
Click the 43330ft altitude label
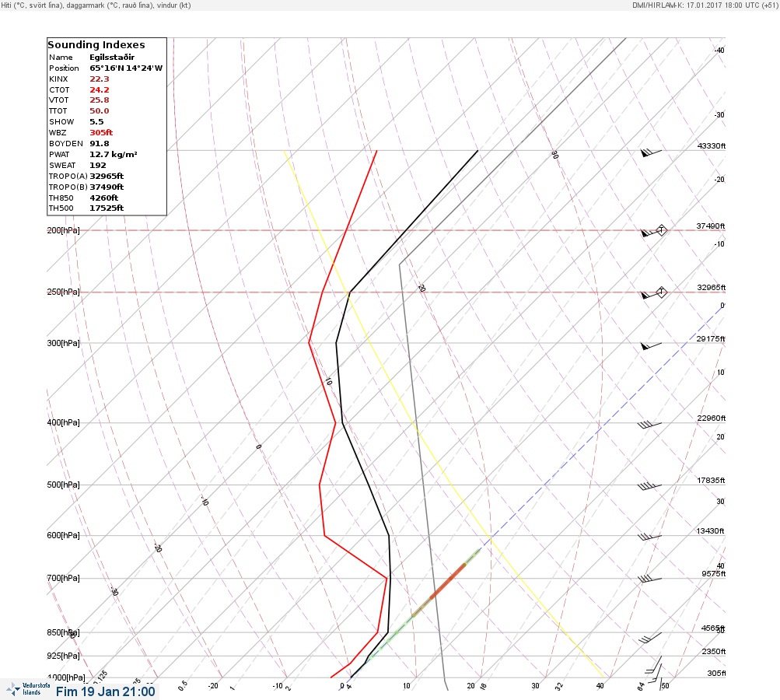click(x=712, y=145)
